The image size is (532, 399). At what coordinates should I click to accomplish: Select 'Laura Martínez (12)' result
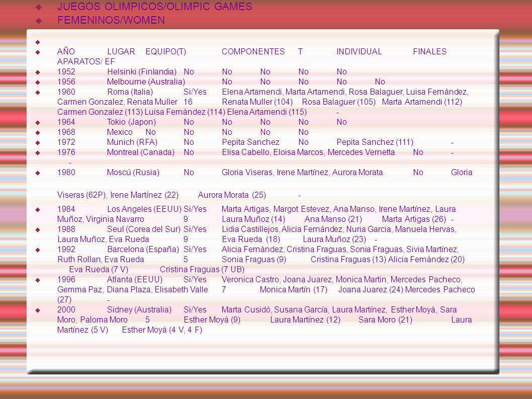coord(305,320)
